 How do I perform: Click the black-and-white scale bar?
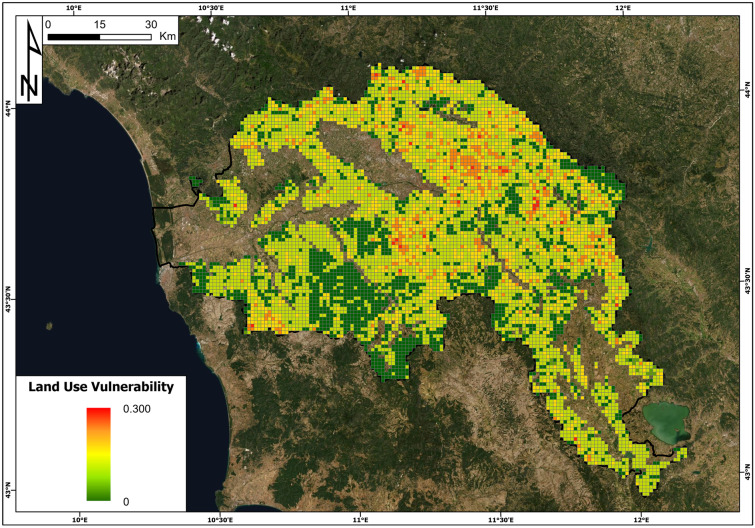point(99,37)
